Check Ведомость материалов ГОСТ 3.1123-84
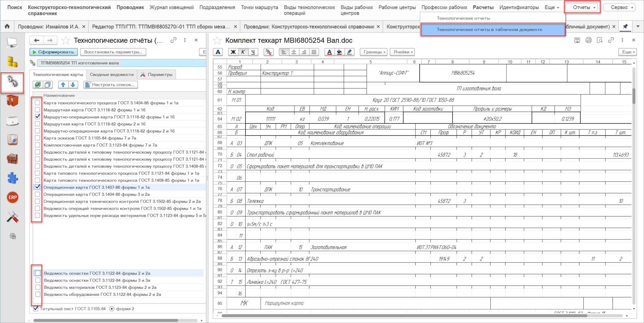The image size is (644, 323). 38,287
